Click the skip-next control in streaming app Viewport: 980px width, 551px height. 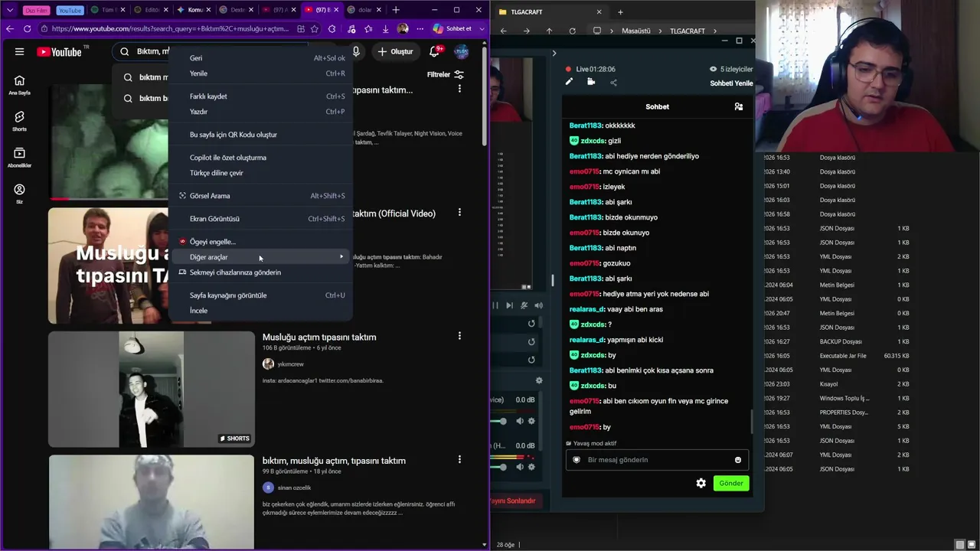[509, 305]
